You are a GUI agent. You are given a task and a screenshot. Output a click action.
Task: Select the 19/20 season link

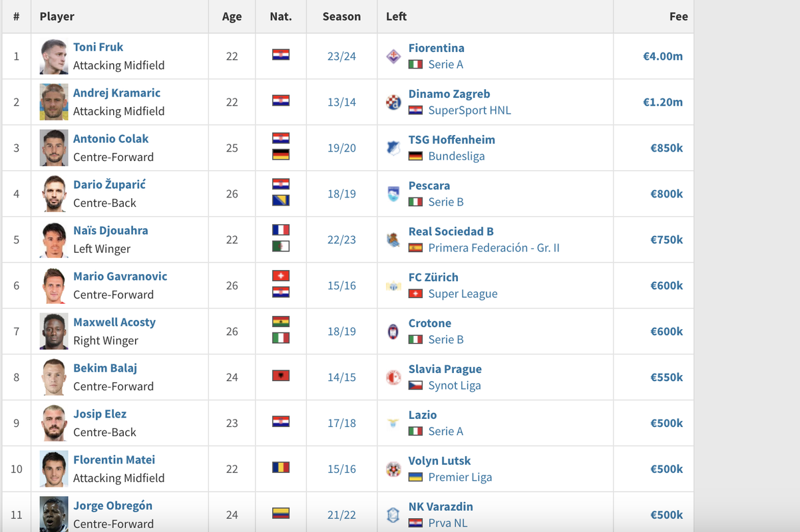coord(341,148)
